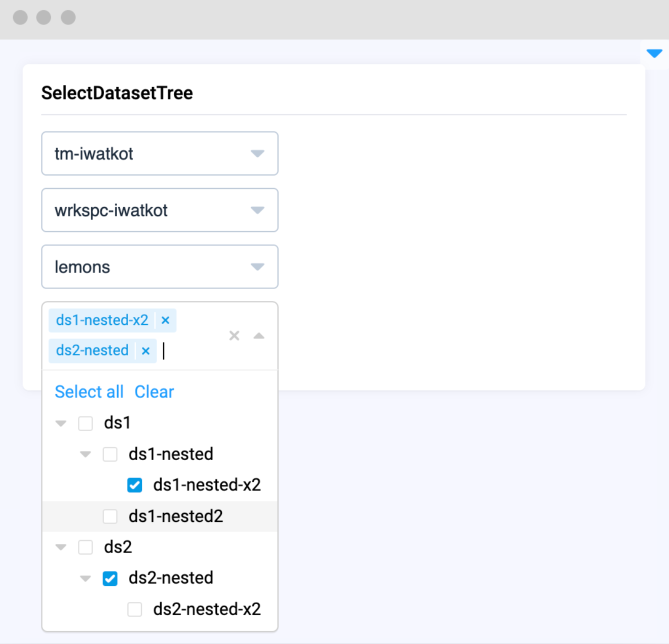
Task: Enable the ds1-nested2 checkbox
Action: [x=110, y=516]
